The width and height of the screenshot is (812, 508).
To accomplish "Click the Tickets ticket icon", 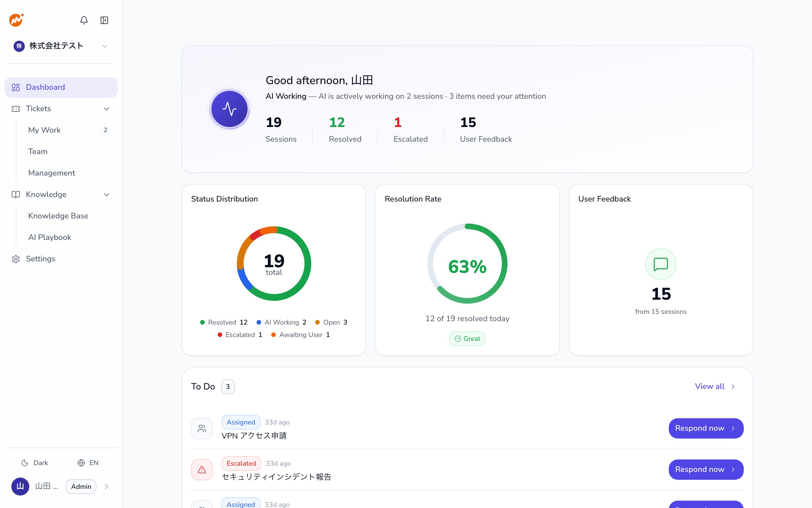I will coord(16,109).
